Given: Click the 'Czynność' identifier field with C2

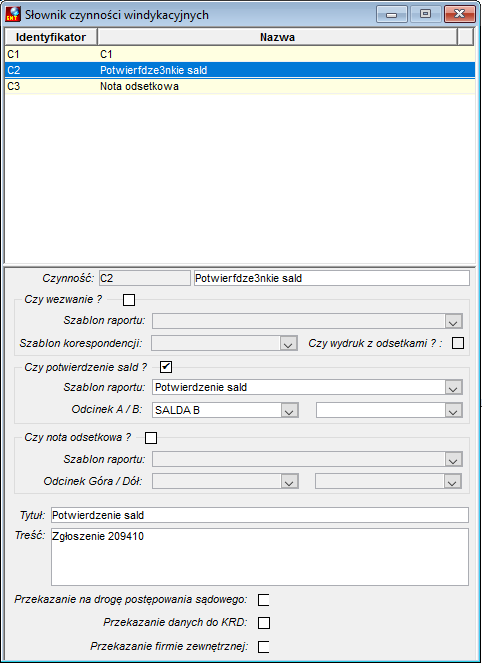Looking at the screenshot, I should pyautogui.click(x=144, y=278).
